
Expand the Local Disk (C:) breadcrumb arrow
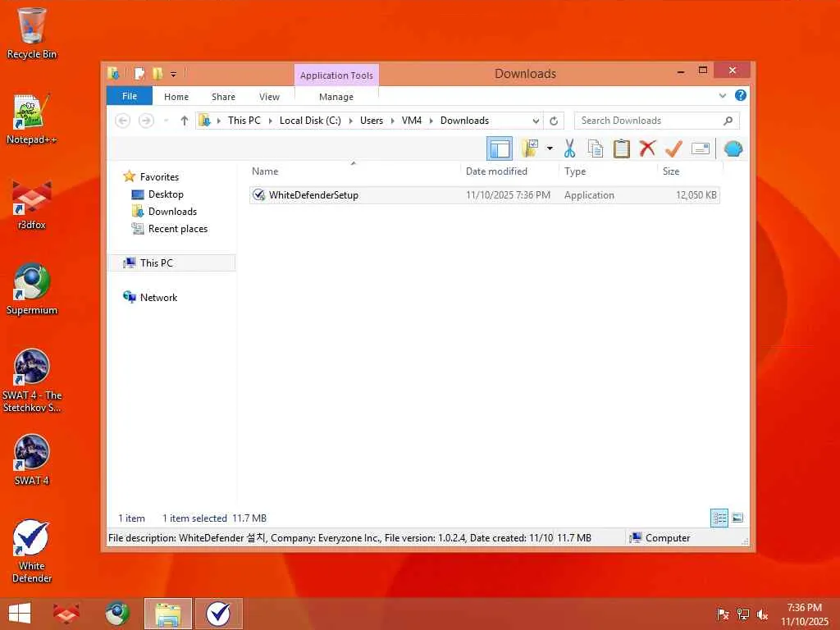click(x=350, y=121)
